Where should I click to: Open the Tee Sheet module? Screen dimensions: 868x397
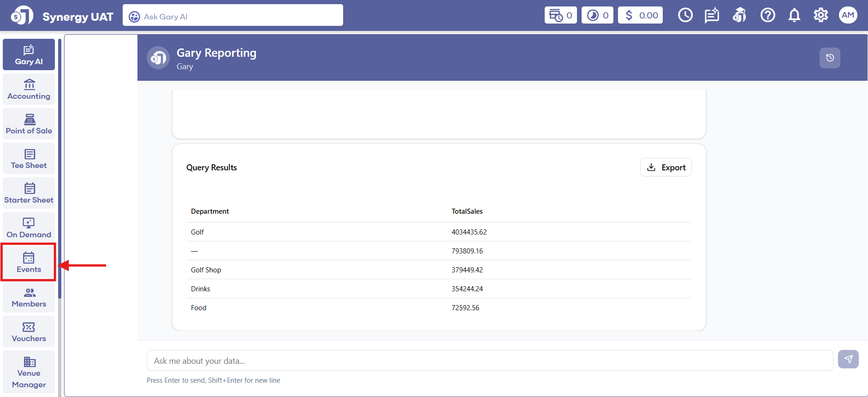click(x=29, y=159)
